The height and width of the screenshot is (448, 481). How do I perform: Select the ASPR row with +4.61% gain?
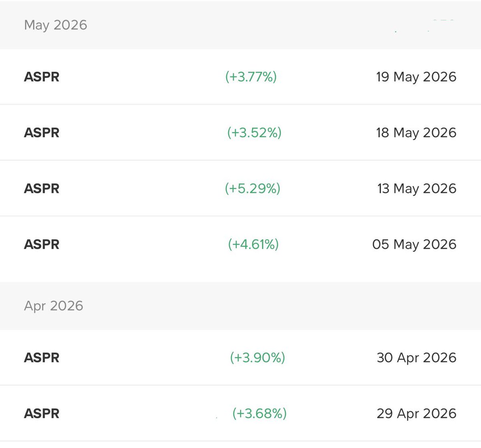click(240, 244)
